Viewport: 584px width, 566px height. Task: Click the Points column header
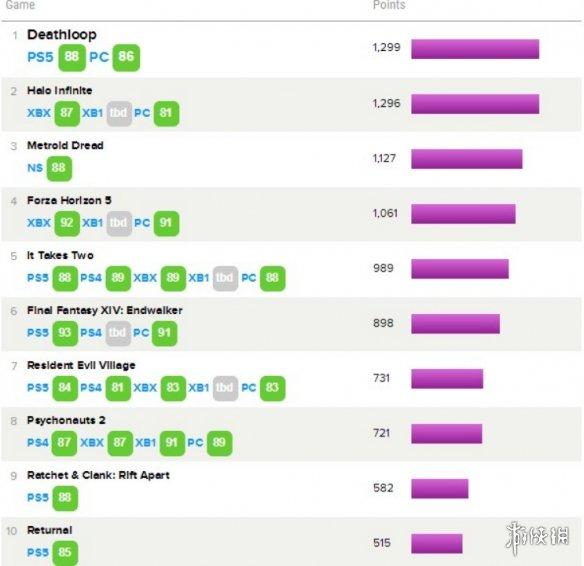click(389, 5)
